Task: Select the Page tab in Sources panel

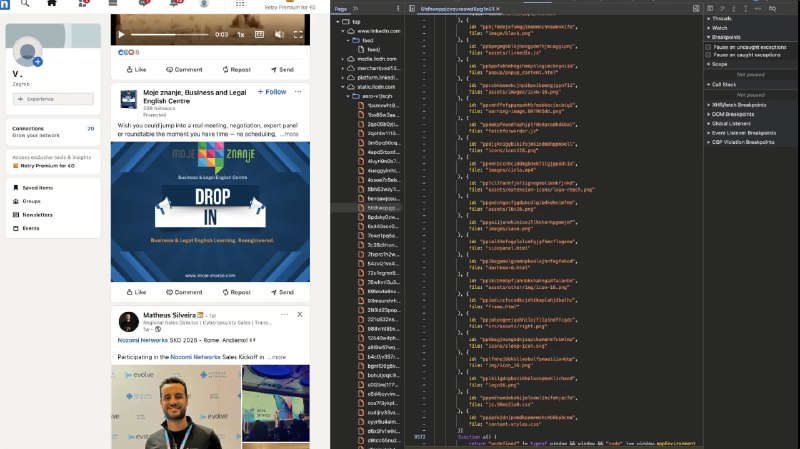Action: tap(340, 8)
